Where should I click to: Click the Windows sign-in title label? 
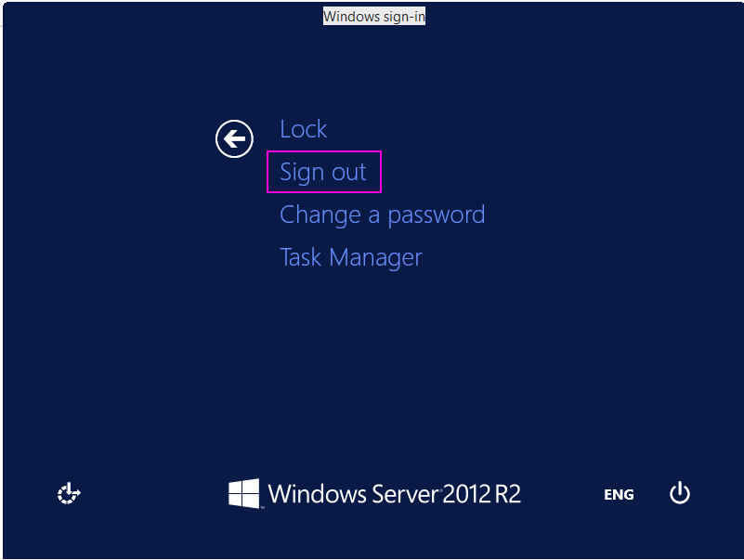pos(374,16)
